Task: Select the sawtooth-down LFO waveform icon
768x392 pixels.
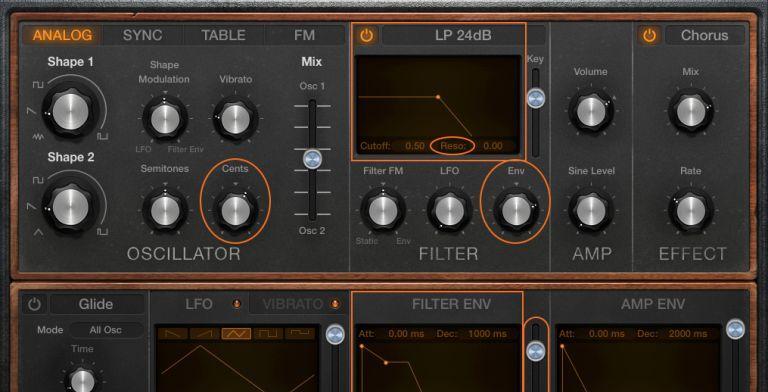Action: [x=173, y=334]
